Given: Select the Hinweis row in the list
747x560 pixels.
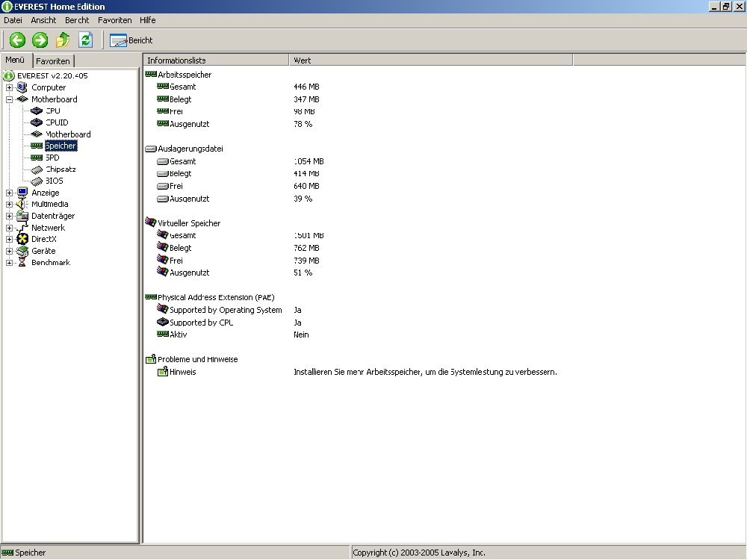Looking at the screenshot, I should click(x=182, y=372).
